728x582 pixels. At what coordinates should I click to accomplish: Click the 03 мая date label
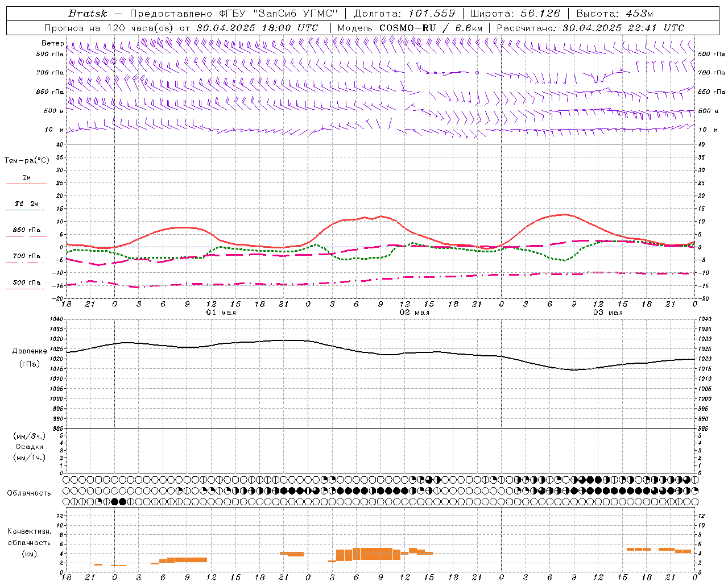(607, 313)
